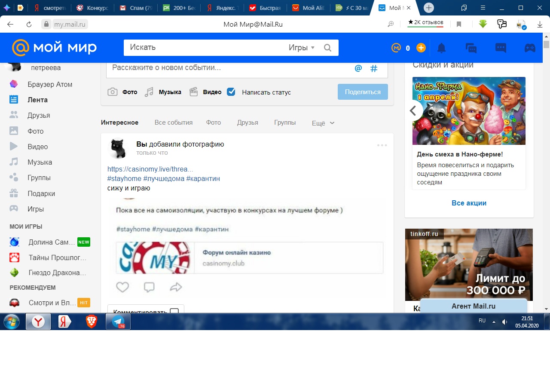Go to previous promo with left arrow
550x392 pixels.
point(413,110)
